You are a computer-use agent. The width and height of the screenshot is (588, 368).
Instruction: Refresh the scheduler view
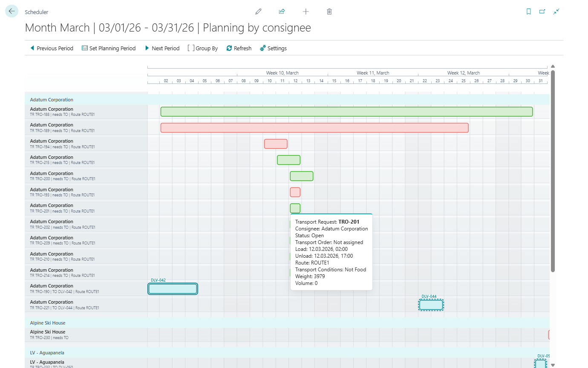coord(239,48)
